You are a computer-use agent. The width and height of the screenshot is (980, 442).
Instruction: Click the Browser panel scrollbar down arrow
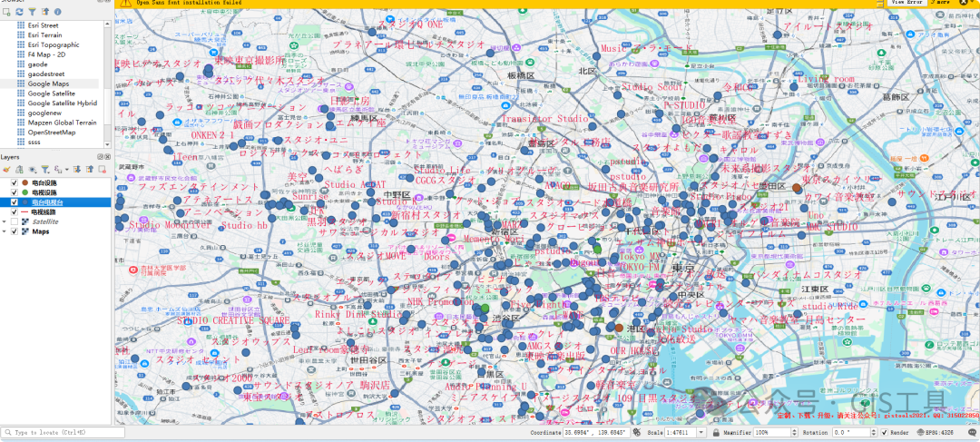tap(107, 143)
